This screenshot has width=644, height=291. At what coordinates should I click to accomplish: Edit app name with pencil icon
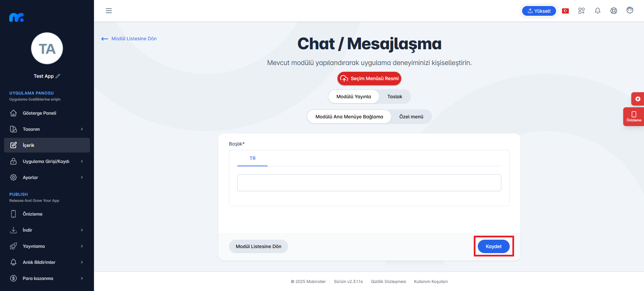(x=58, y=76)
